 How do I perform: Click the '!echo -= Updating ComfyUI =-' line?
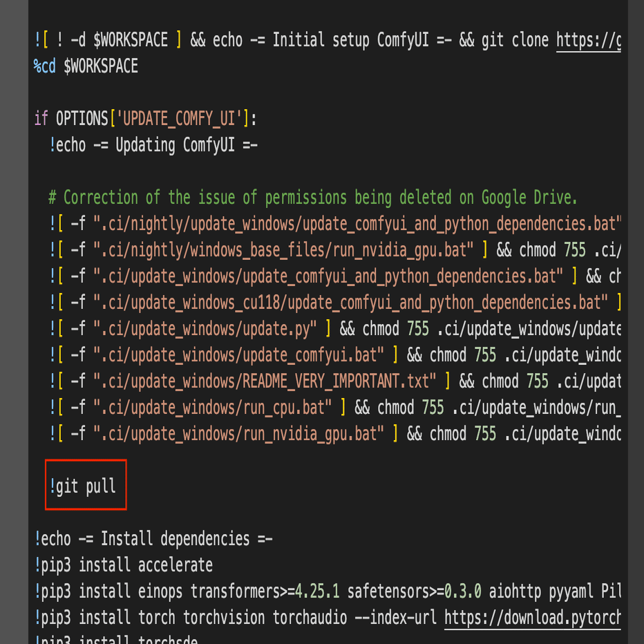click(x=153, y=145)
